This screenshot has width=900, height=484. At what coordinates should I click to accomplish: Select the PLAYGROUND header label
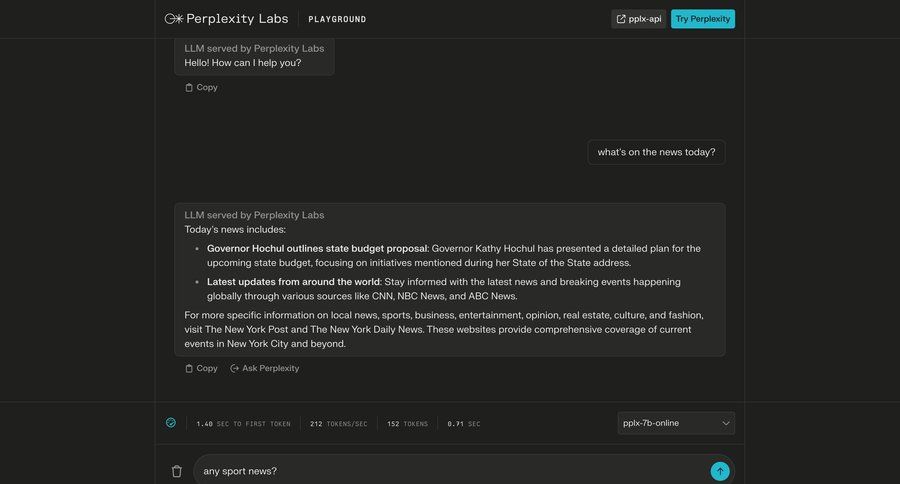click(337, 19)
